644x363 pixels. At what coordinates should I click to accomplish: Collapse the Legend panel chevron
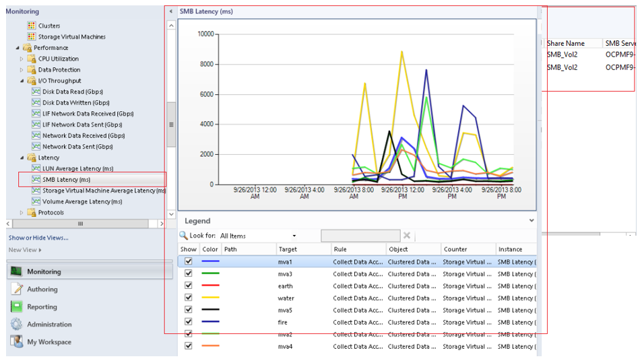point(532,220)
